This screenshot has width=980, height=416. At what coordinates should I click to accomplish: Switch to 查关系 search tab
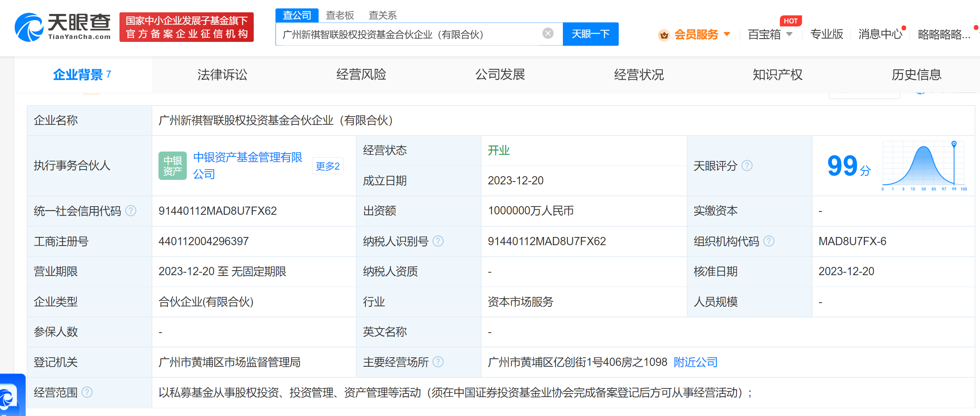pyautogui.click(x=383, y=15)
